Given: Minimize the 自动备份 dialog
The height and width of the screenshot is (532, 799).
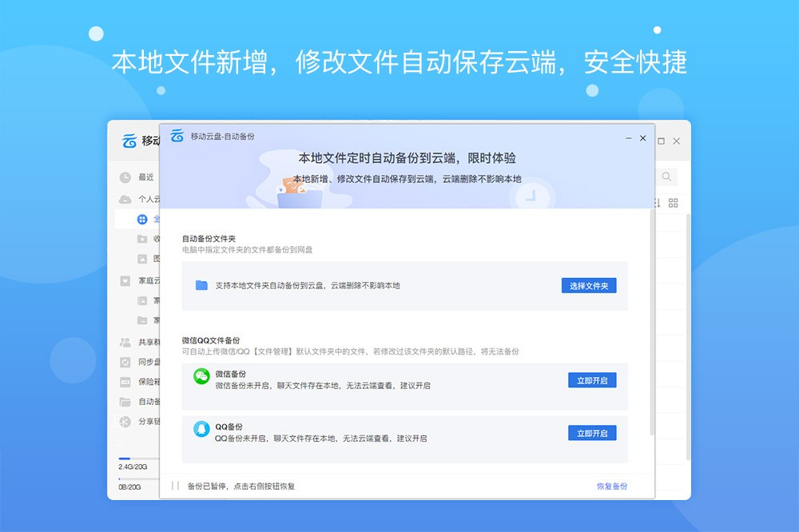Looking at the screenshot, I should (628, 138).
